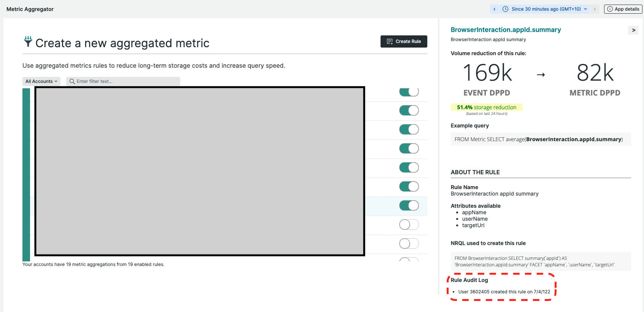644x312 pixels.
Task: Enable the first disabled rule switch
Action: pos(409,224)
